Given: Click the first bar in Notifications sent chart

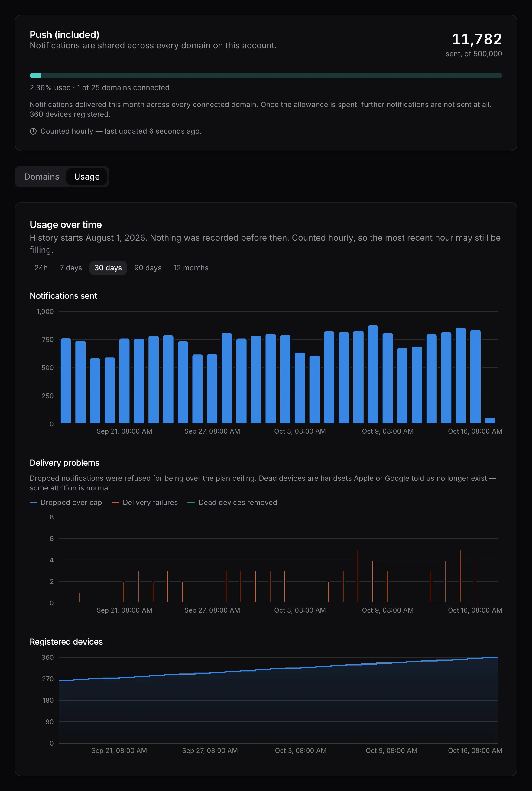Looking at the screenshot, I should tap(66, 381).
